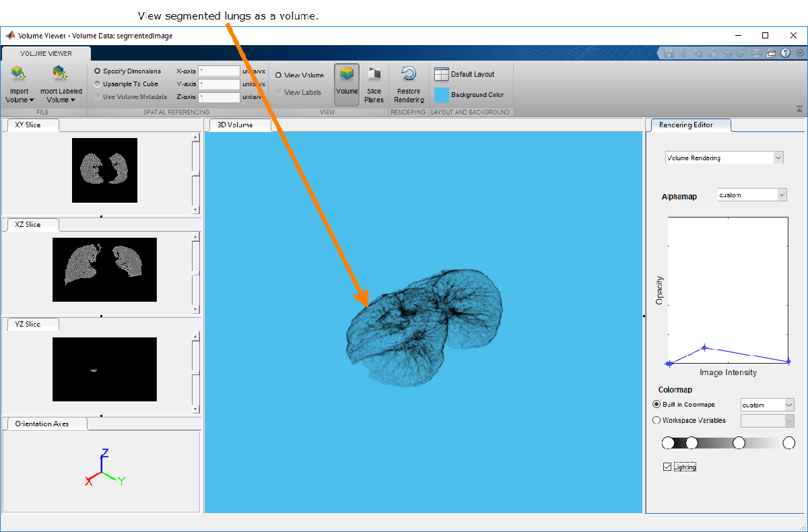This screenshot has width=808, height=532.
Task: Open the Built in Colormaps dropdown
Action: (x=767, y=405)
